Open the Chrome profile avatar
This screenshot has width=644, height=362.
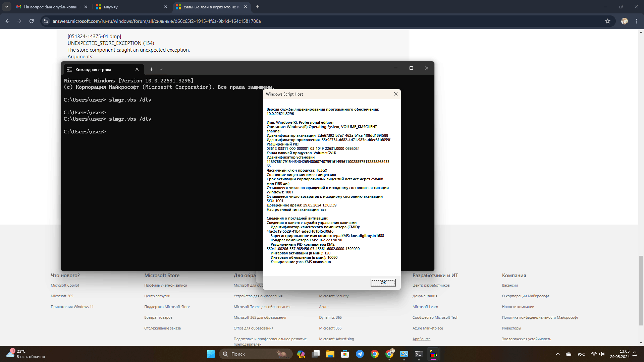pos(624,21)
